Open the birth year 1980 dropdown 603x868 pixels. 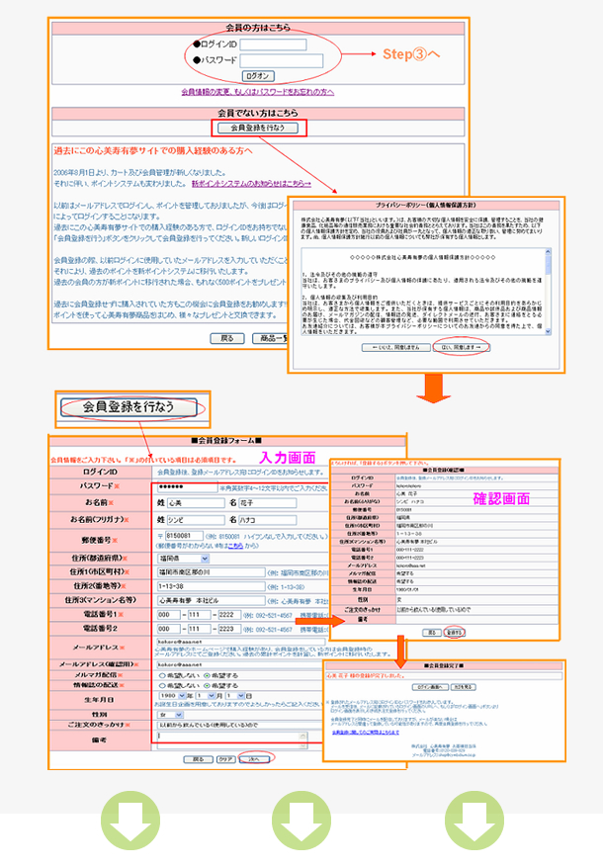pos(172,695)
